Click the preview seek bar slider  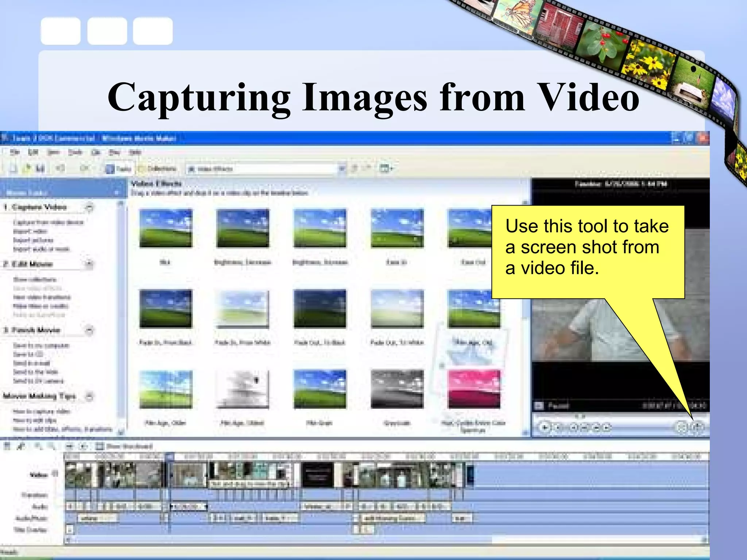pyautogui.click(x=580, y=416)
